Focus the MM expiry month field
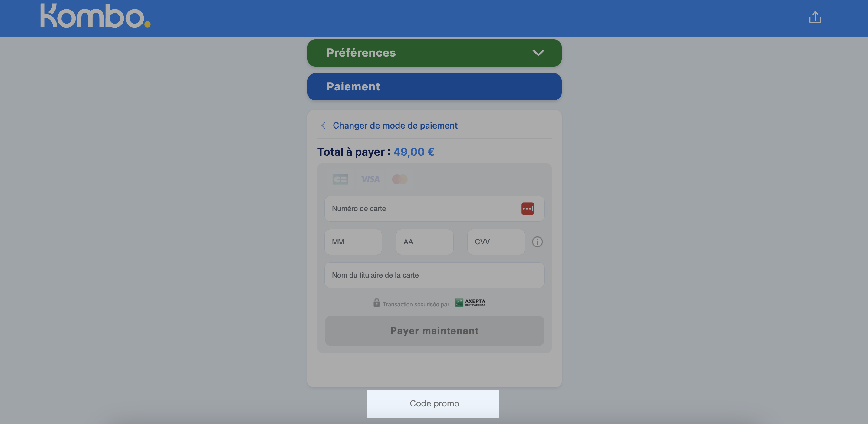 pos(353,242)
